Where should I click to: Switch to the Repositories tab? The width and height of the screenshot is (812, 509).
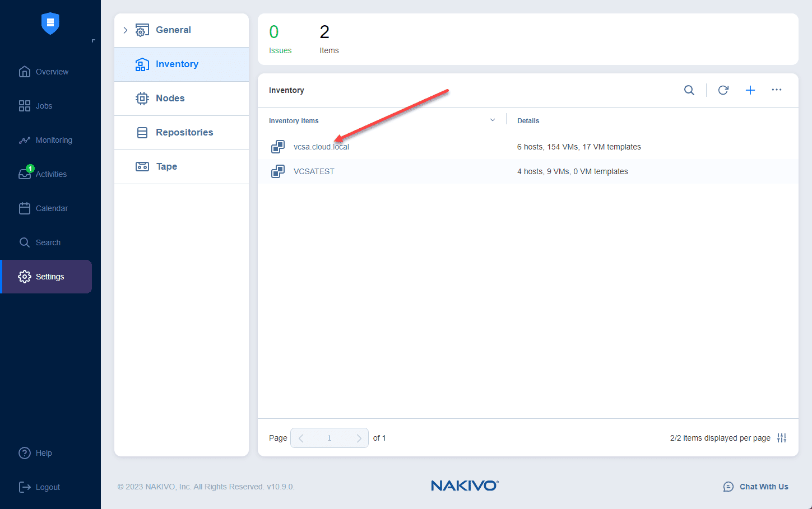182,133
